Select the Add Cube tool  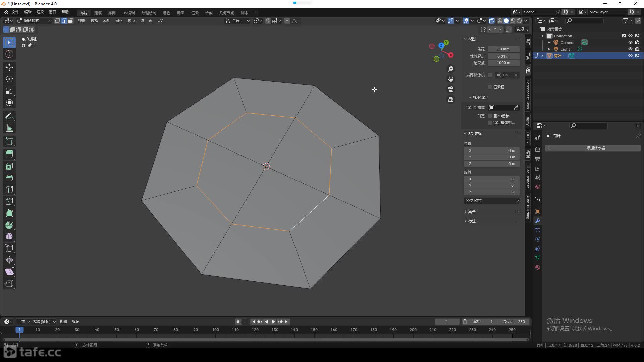[9, 141]
